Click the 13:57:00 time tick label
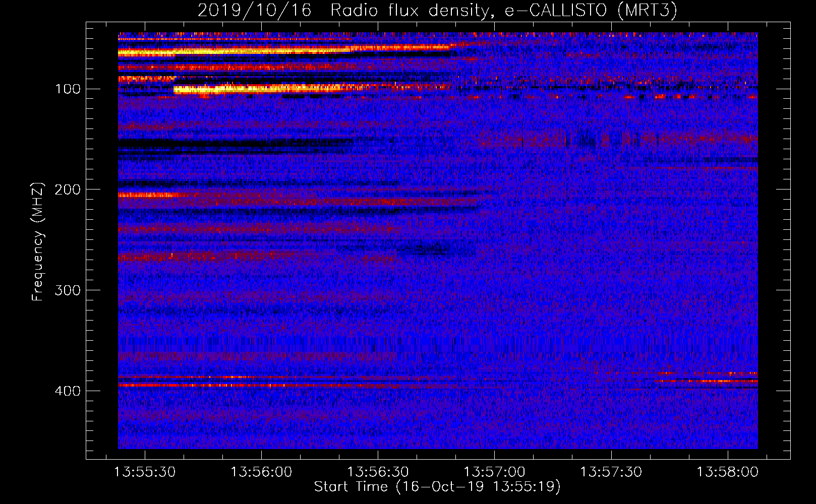816x504 pixels. 494,472
